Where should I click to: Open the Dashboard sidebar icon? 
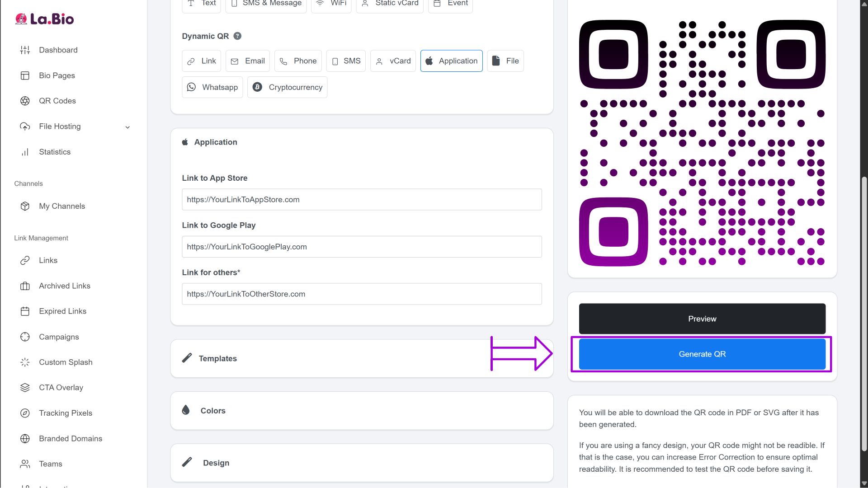point(25,50)
